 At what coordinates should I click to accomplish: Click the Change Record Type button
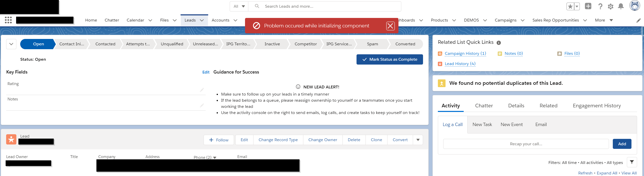coord(278,140)
